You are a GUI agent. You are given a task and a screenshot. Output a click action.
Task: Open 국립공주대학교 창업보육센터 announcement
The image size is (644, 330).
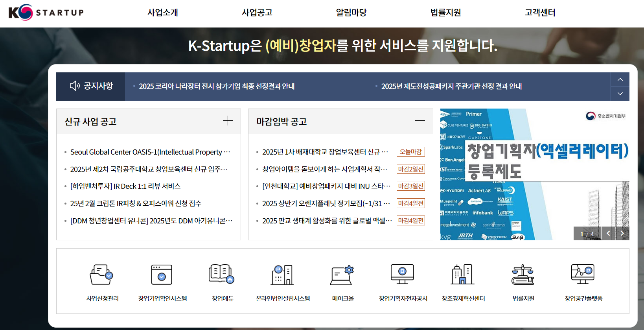click(x=149, y=169)
